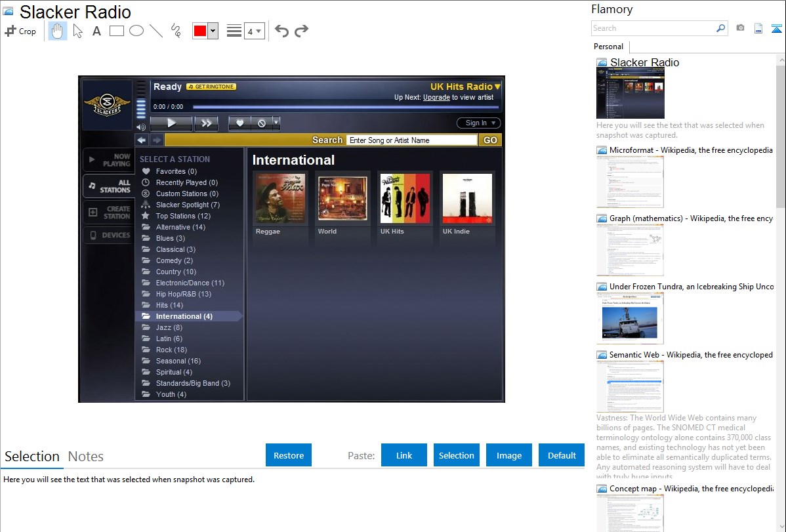Viewport: 786px width, 532px height.
Task: Click the paste Default button
Action: [562, 455]
